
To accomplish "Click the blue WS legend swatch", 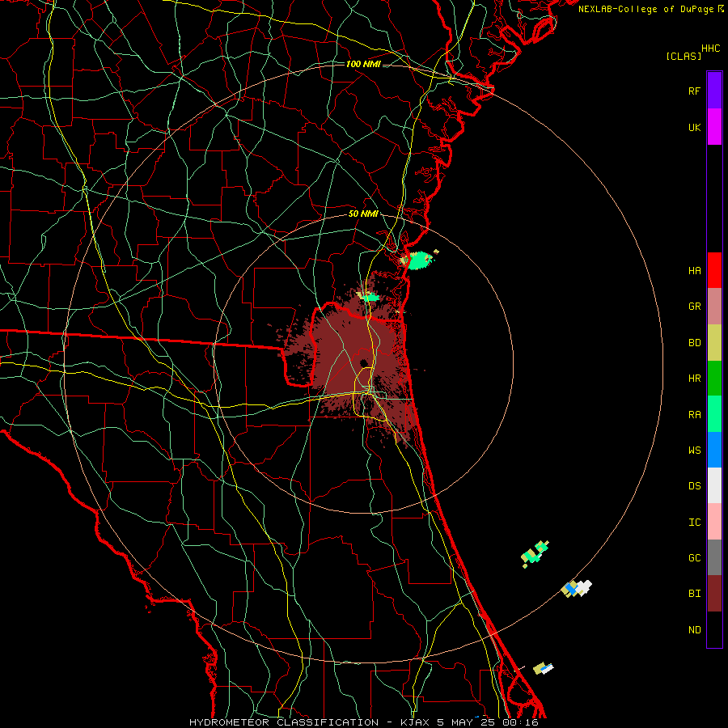I will (714, 450).
